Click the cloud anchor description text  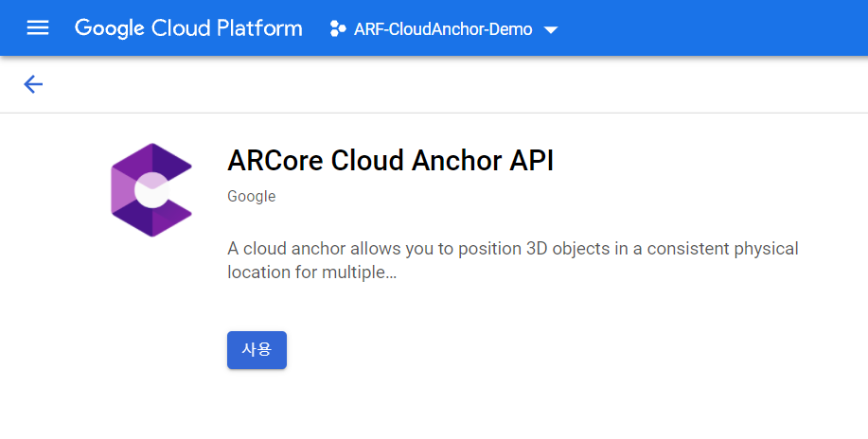click(x=513, y=260)
